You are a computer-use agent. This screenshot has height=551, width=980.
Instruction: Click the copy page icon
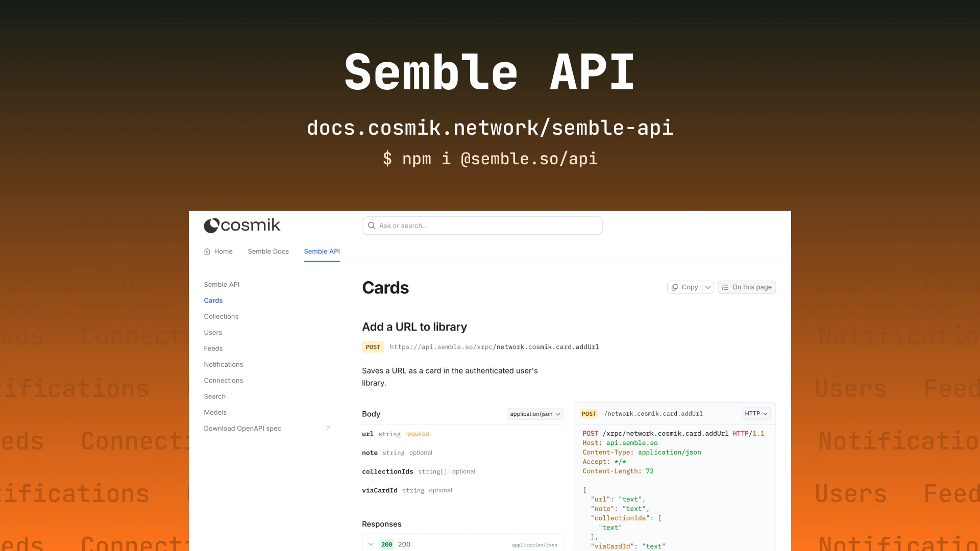(x=675, y=287)
